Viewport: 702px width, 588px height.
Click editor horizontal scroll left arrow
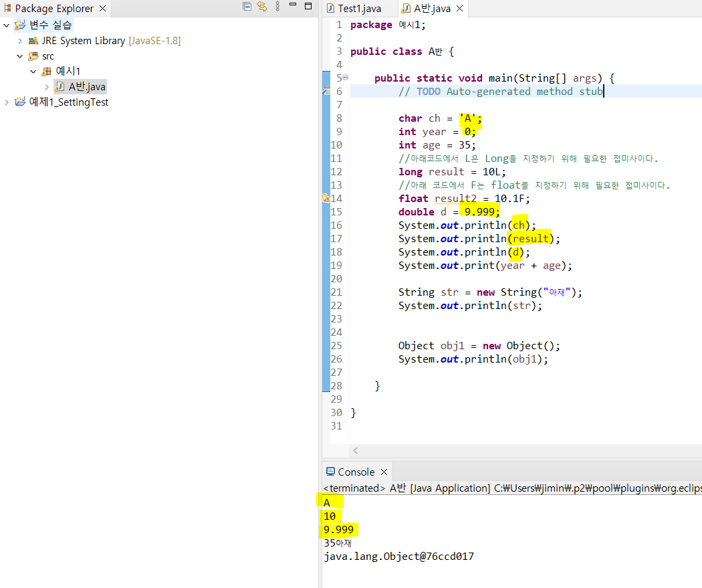point(355,450)
